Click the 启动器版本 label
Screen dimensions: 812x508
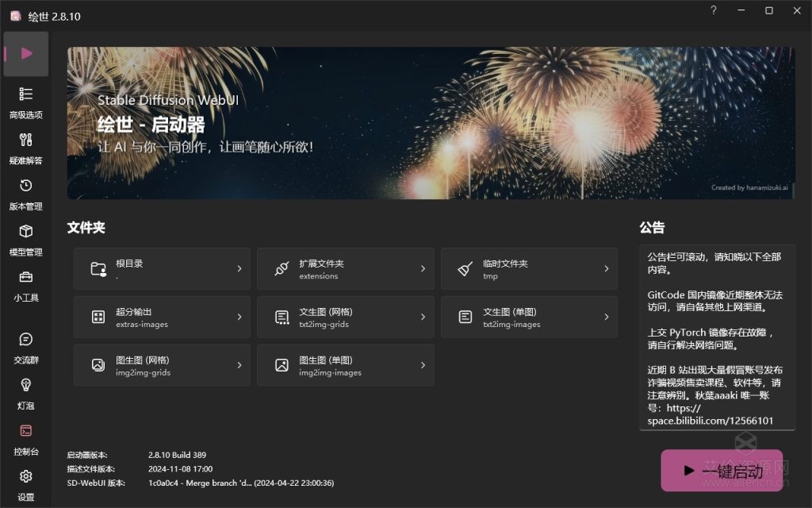pyautogui.click(x=87, y=455)
